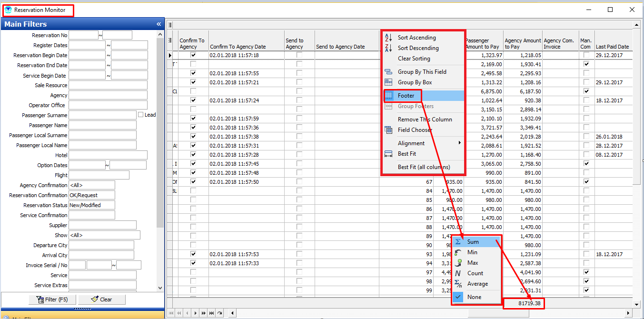Click the Sum sigma icon in footer menu
644x319 pixels.
click(458, 242)
